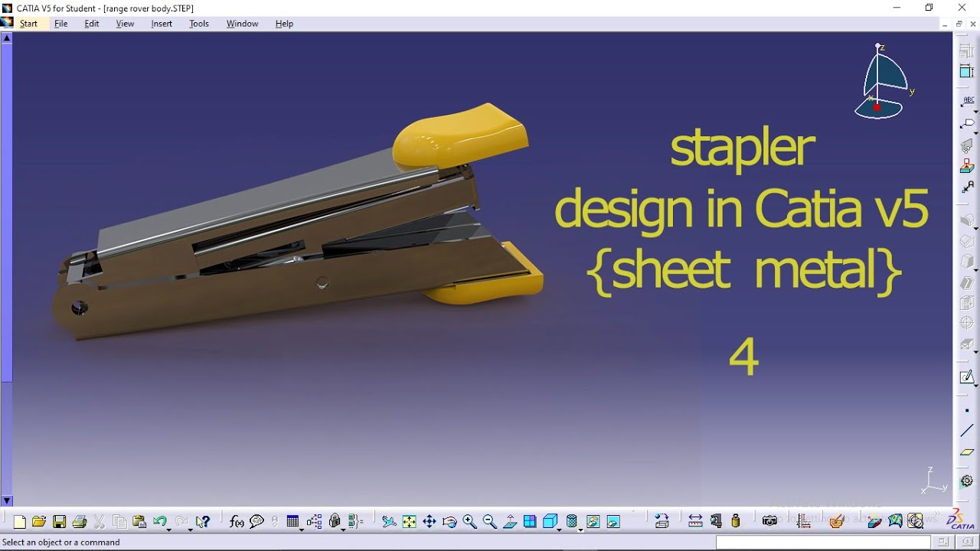Viewport: 980px width, 551px height.
Task: Open the File menu
Action: click(61, 24)
